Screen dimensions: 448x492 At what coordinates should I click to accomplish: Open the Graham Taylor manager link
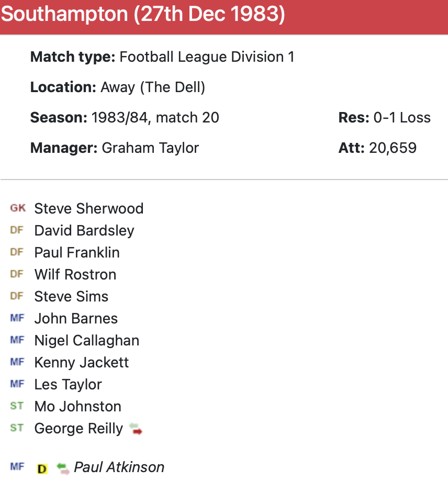point(150,148)
